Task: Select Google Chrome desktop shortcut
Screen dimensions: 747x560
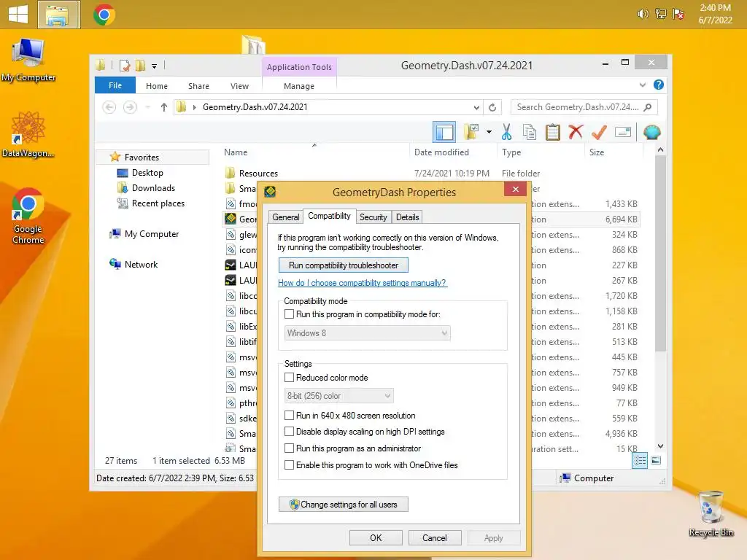Action: (x=28, y=216)
